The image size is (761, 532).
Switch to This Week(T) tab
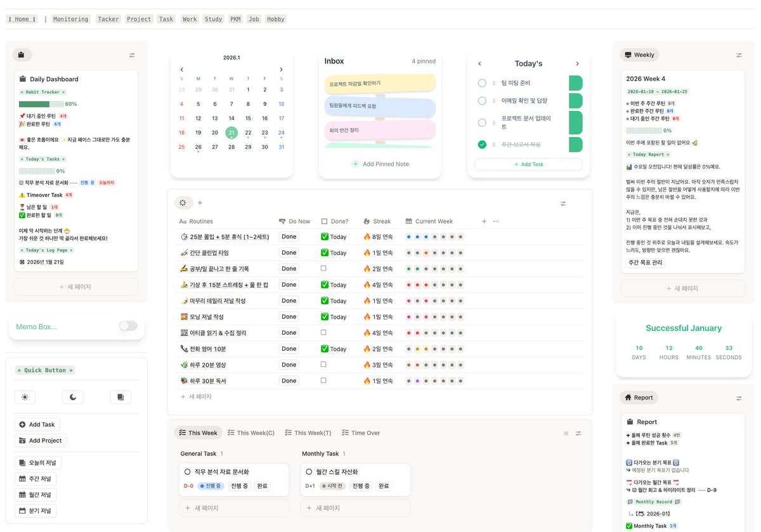click(308, 433)
